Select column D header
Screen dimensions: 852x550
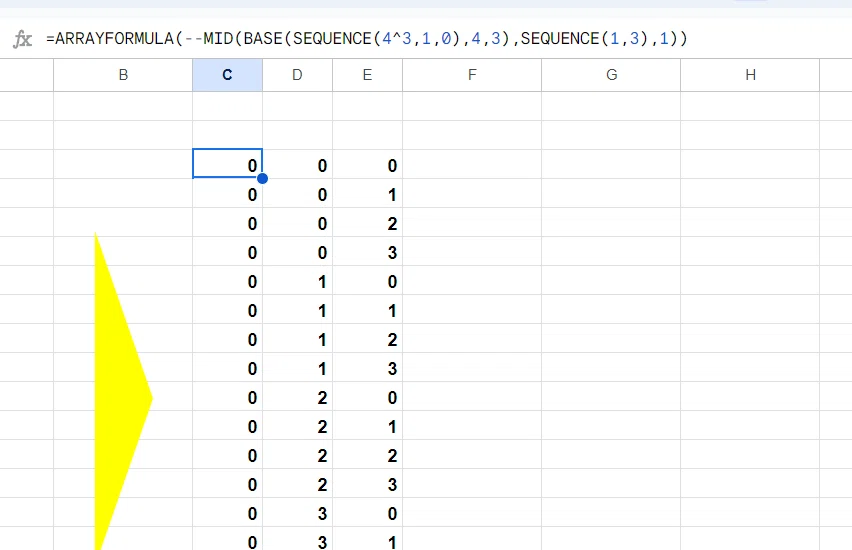297,75
